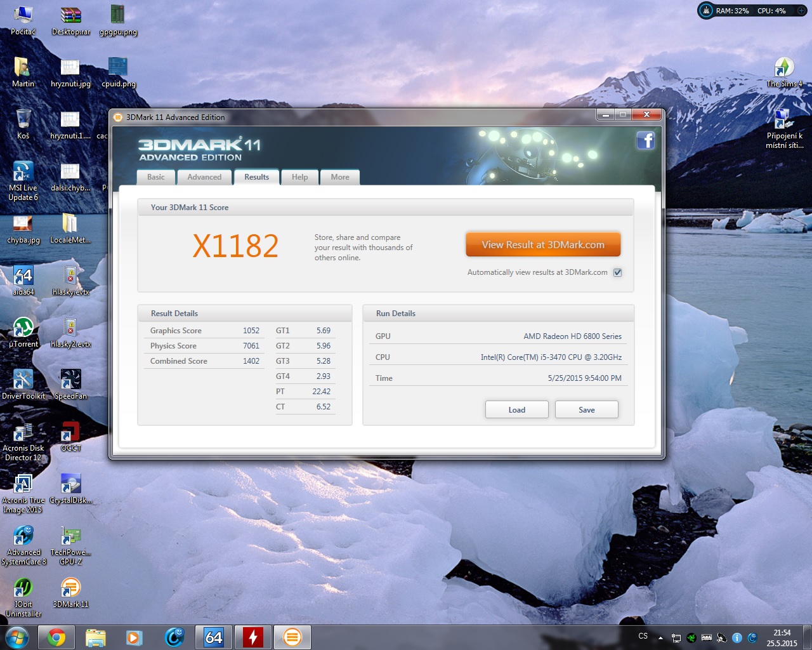Open the speaker tray icon
This screenshot has width=812, height=650.
pos(722,638)
